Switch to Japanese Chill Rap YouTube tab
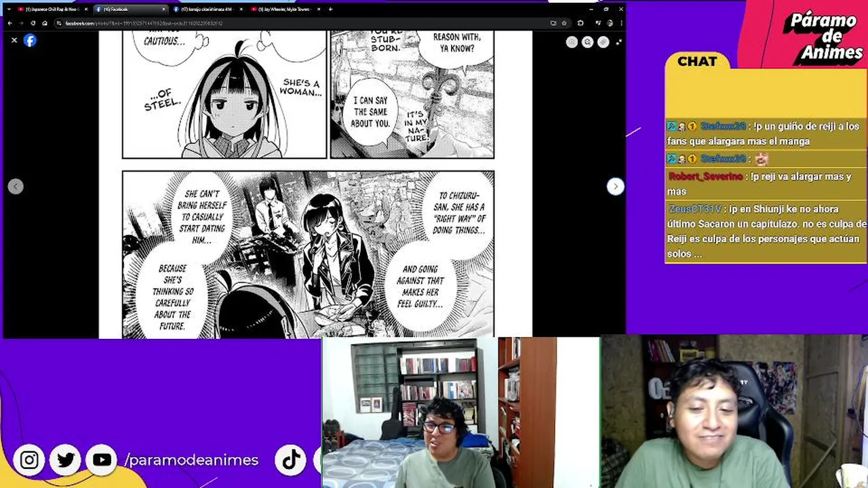 coord(53,9)
